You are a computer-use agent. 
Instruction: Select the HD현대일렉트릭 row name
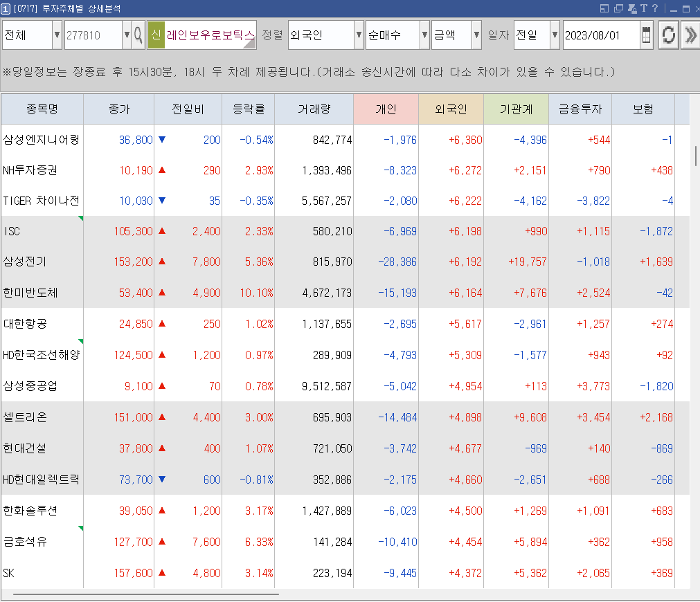click(41, 480)
